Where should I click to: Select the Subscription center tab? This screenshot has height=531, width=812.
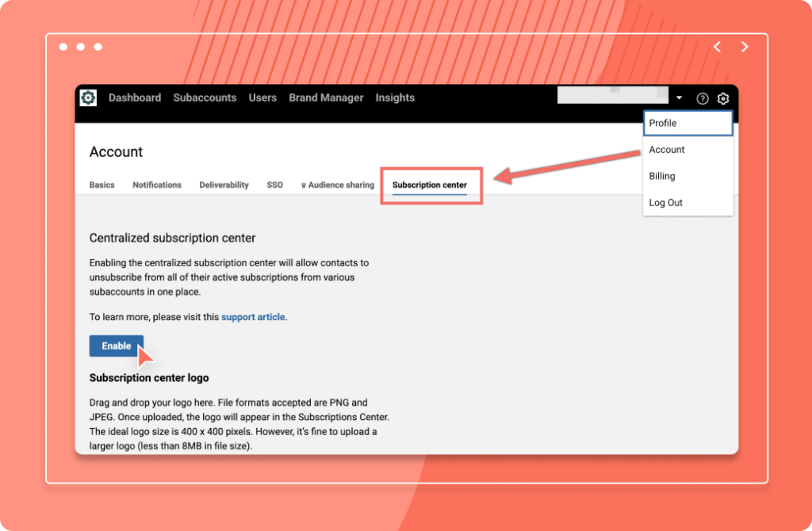[x=430, y=185]
